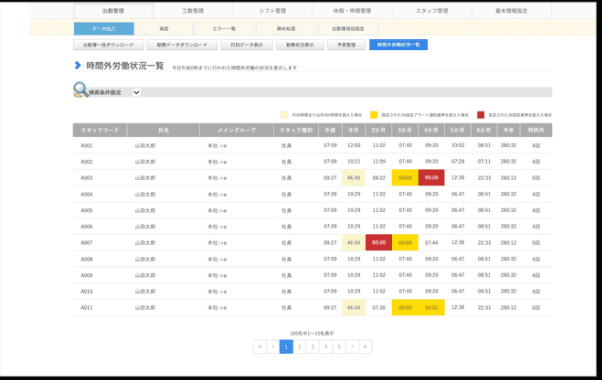Select page 3 in pagination
This screenshot has height=380, width=602.
pos(313,347)
